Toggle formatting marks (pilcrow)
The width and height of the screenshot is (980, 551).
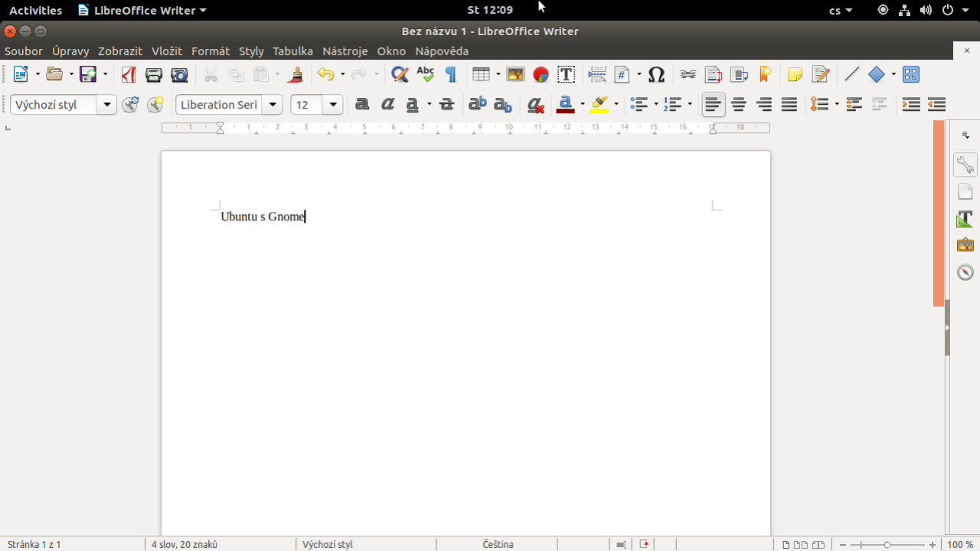450,74
